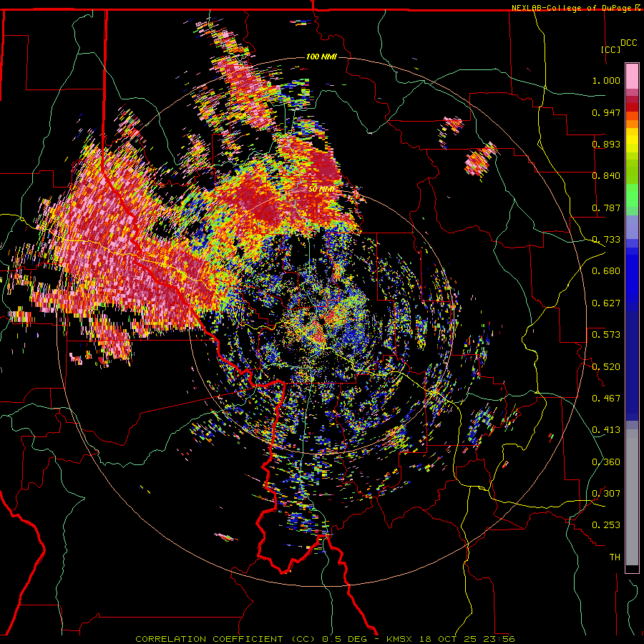
Task: Click the 0.627 scale value
Action: click(606, 303)
